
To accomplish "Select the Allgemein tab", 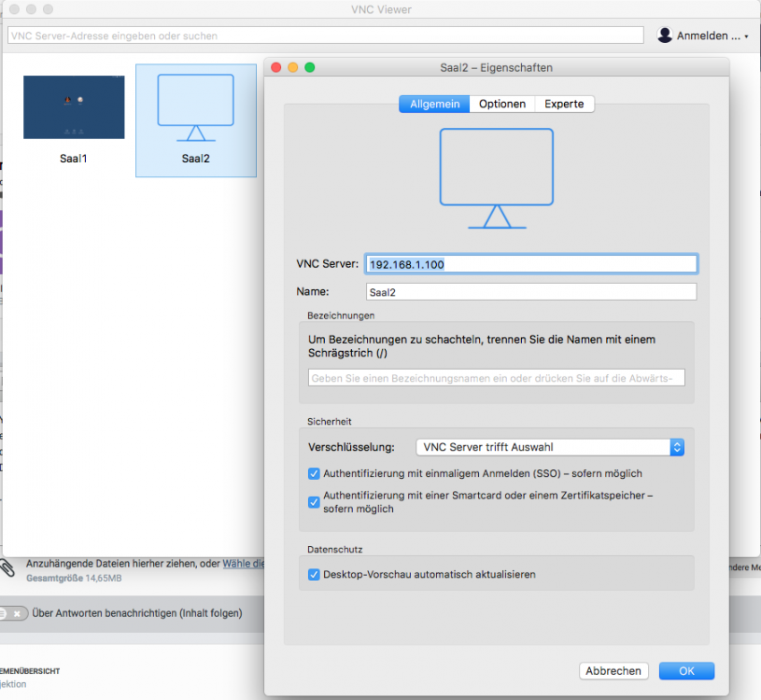I will coord(434,105).
